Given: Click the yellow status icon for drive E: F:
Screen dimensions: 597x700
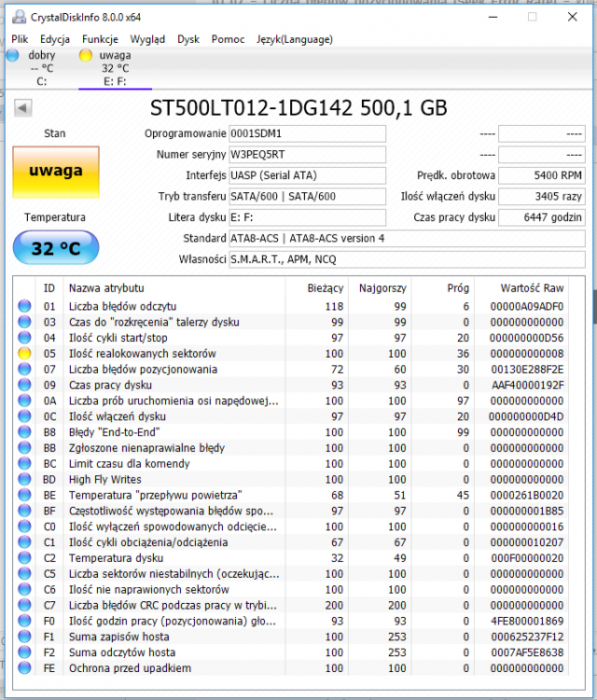Looking at the screenshot, I should [x=86, y=56].
